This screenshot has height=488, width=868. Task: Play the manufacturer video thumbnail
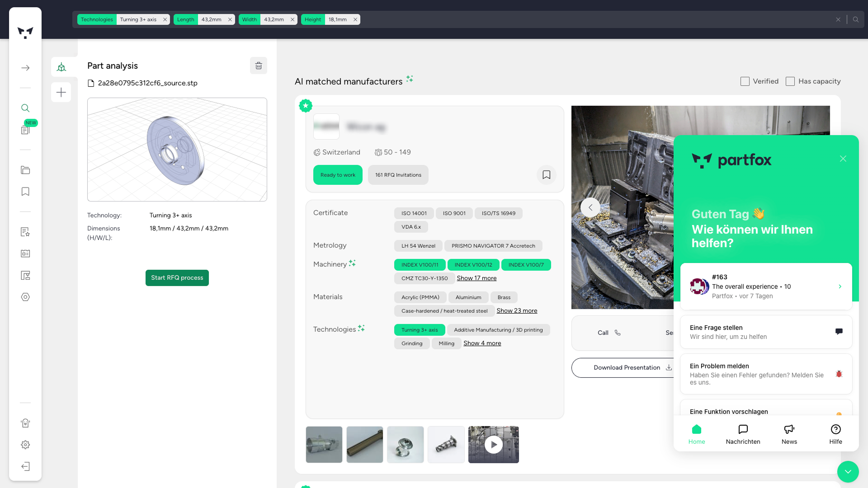pos(494,445)
